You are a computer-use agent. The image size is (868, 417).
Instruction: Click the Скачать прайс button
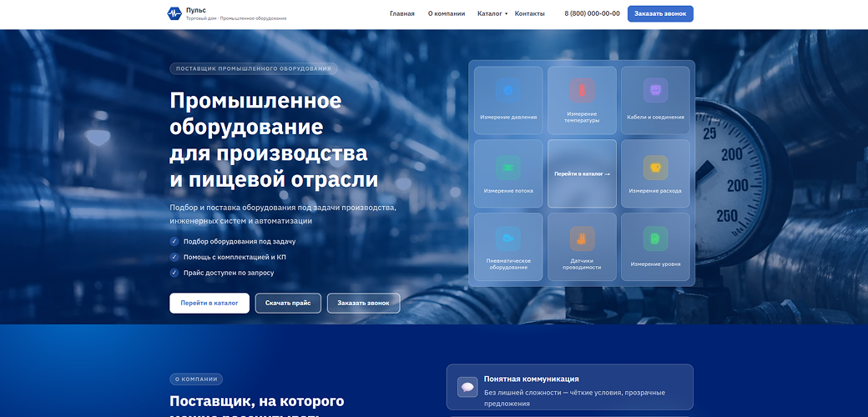pyautogui.click(x=288, y=303)
